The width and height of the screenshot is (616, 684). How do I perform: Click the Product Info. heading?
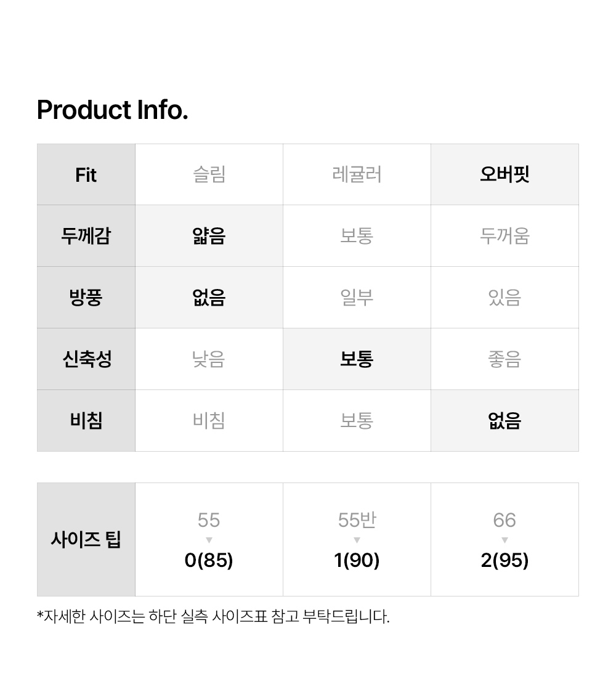coord(112,110)
